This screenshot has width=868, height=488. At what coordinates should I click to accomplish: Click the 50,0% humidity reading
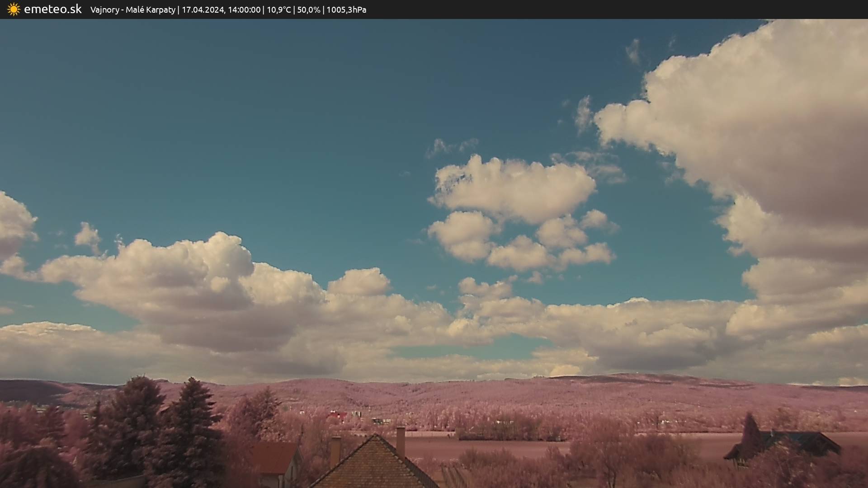pyautogui.click(x=308, y=10)
